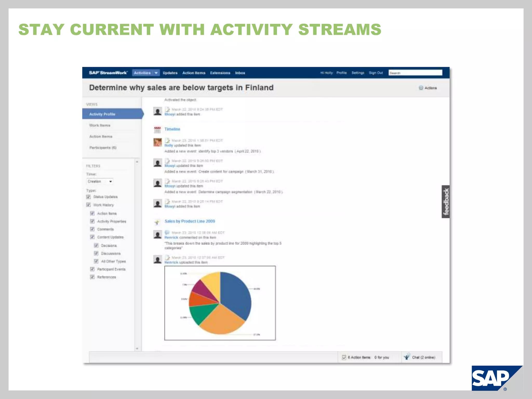Screen dimensions: 532x399
Task: Open the Activities dropdown arrow
Action: (156, 73)
